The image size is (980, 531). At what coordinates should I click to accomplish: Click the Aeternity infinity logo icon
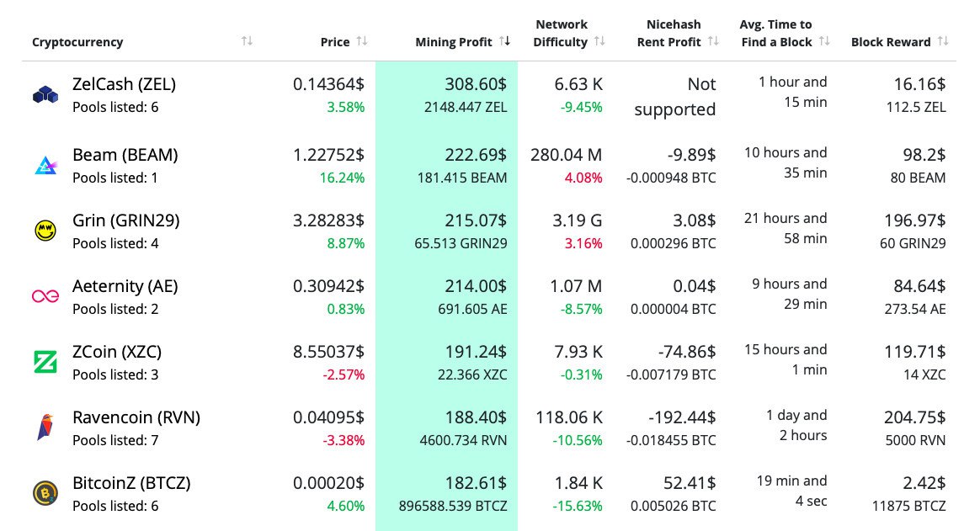click(x=45, y=296)
